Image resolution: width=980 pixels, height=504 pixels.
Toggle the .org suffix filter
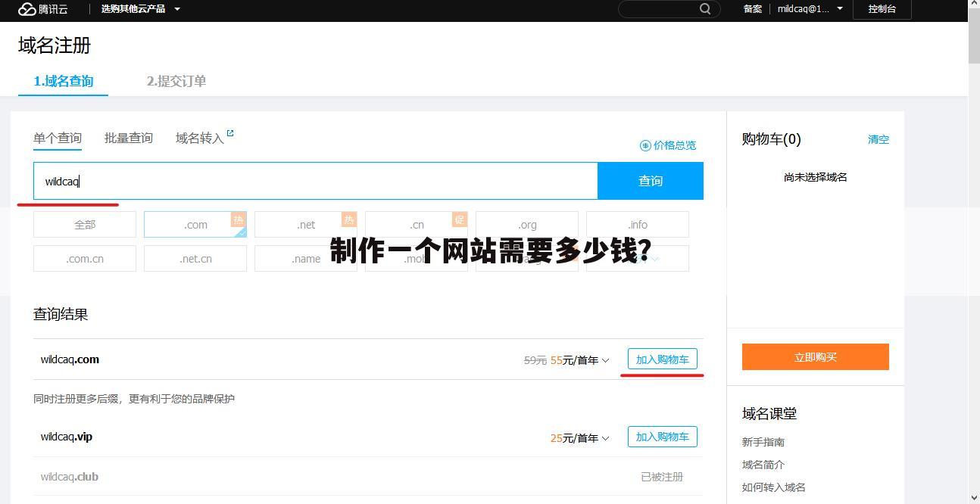pos(526,224)
